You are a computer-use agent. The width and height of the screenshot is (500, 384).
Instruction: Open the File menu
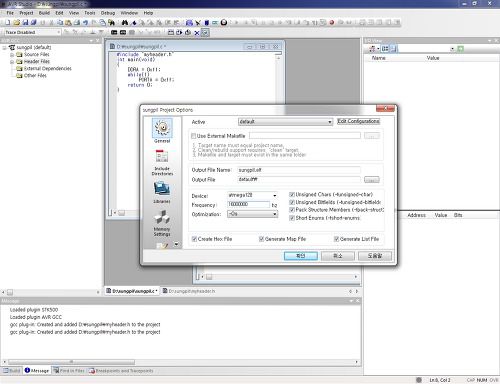(x=10, y=13)
